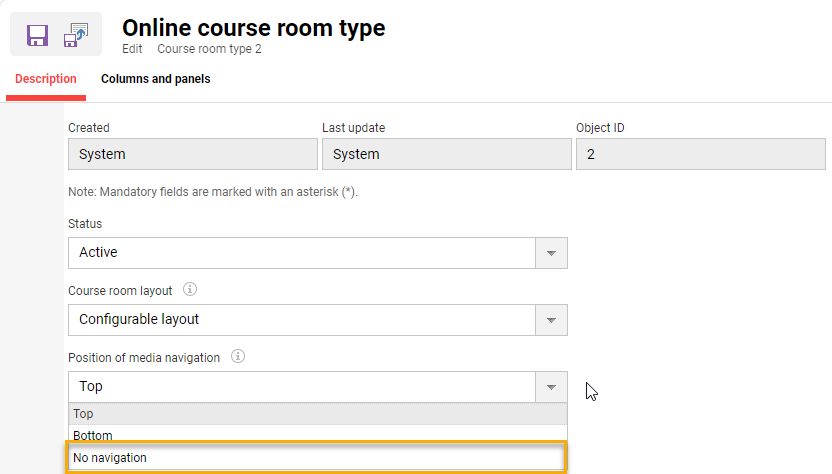Open the Columns and panels tab

click(155, 79)
